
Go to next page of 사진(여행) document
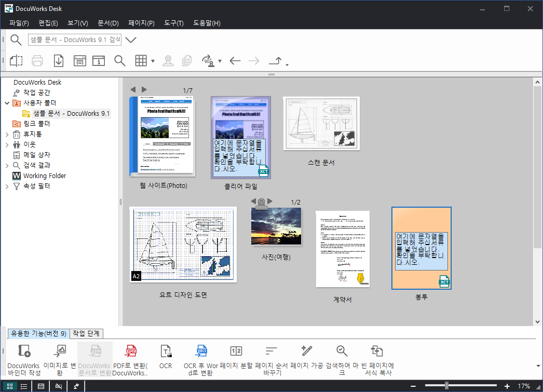coord(270,201)
